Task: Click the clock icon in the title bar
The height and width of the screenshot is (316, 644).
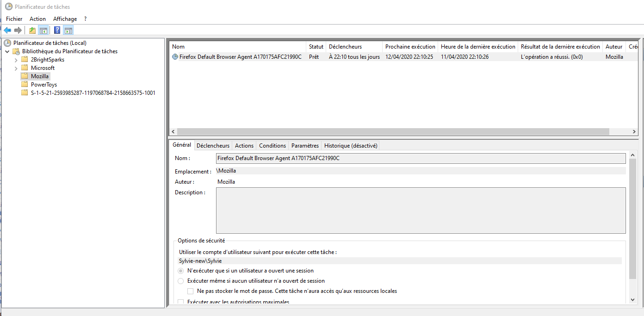Action: [8, 7]
